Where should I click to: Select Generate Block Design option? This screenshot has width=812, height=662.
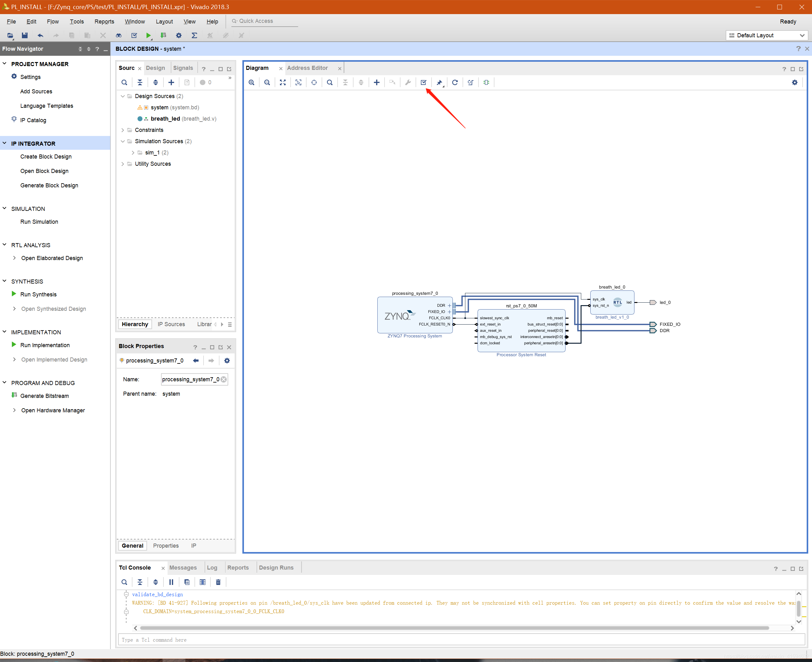pos(50,185)
